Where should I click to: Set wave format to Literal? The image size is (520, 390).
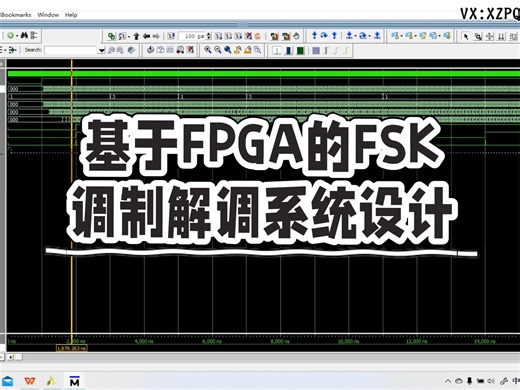click(277, 51)
